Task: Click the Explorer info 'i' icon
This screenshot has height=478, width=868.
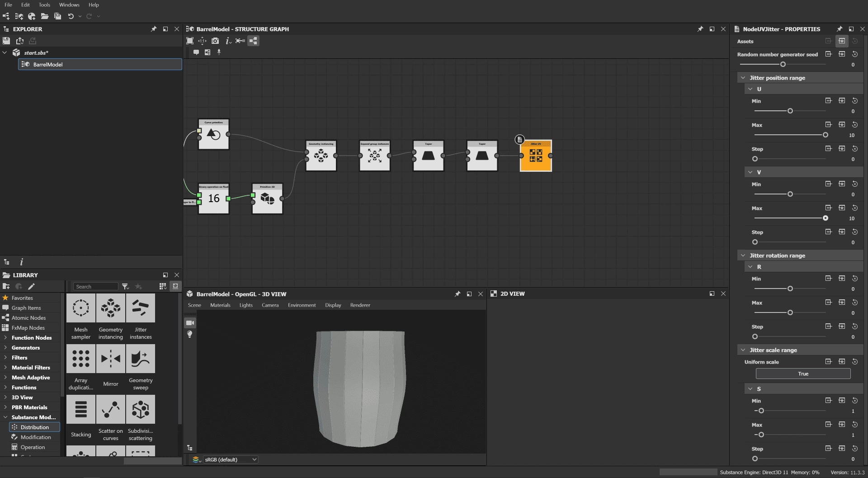Action: coord(21,262)
